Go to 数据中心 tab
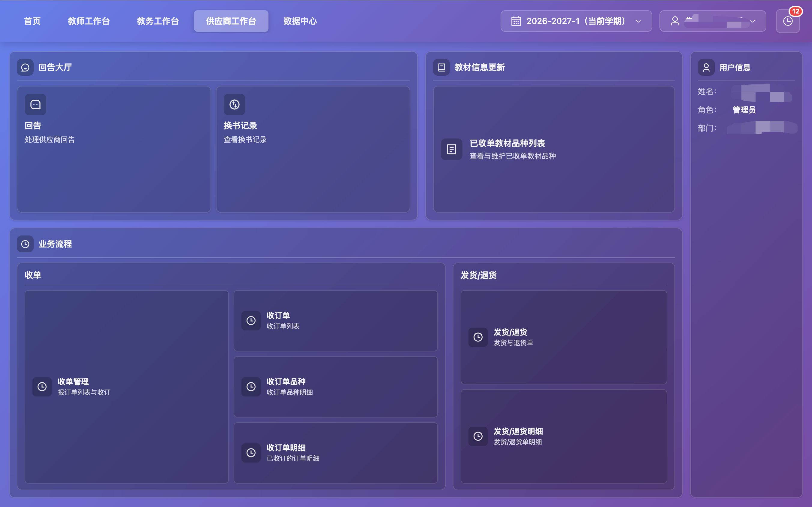Image resolution: width=812 pixels, height=507 pixels. pos(300,21)
